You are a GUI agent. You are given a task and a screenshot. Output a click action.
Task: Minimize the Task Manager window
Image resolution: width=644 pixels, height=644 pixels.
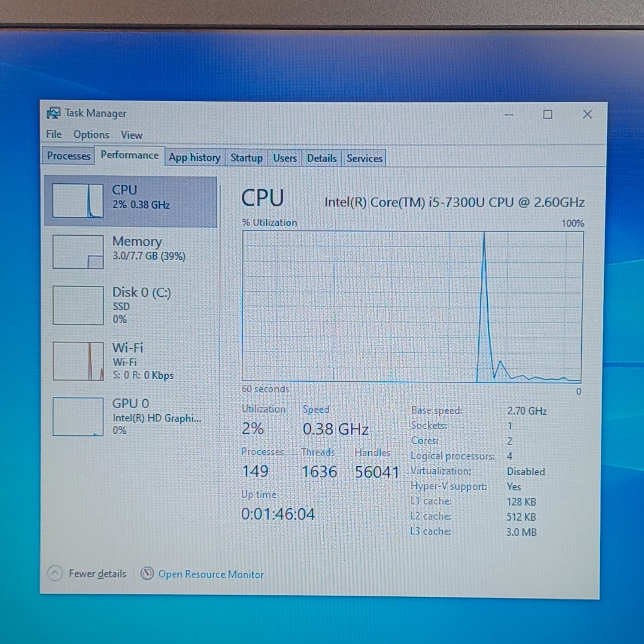[x=509, y=115]
